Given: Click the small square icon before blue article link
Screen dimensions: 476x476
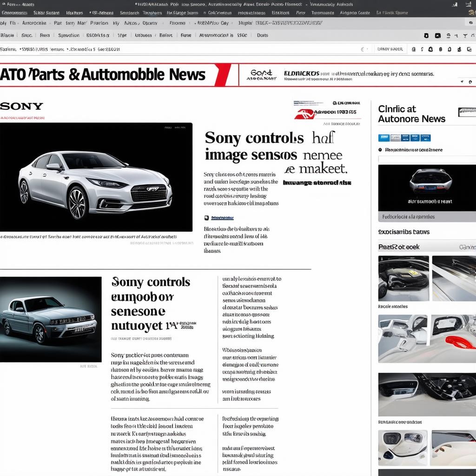Looking at the screenshot, I should click(x=206, y=218).
